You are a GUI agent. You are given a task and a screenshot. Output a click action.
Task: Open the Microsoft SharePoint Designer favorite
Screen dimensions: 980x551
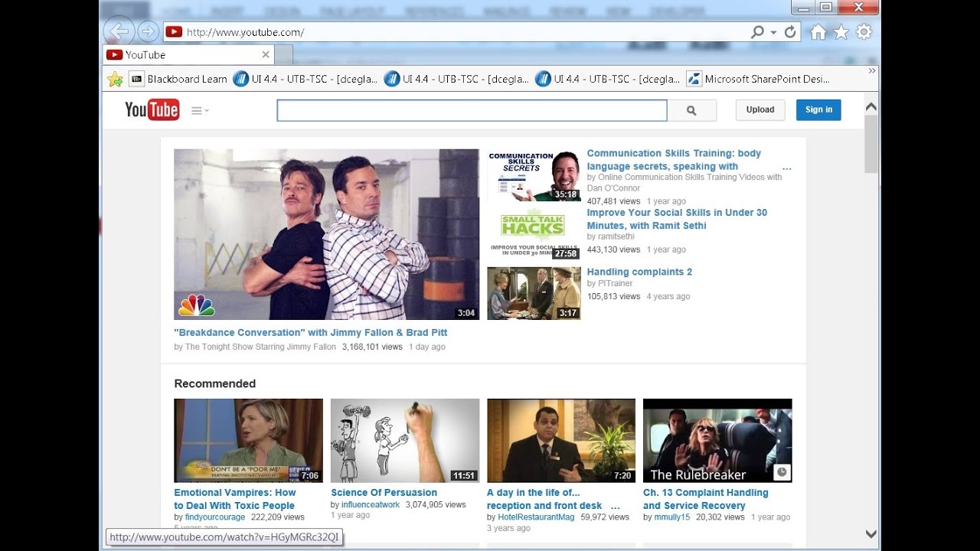(758, 79)
